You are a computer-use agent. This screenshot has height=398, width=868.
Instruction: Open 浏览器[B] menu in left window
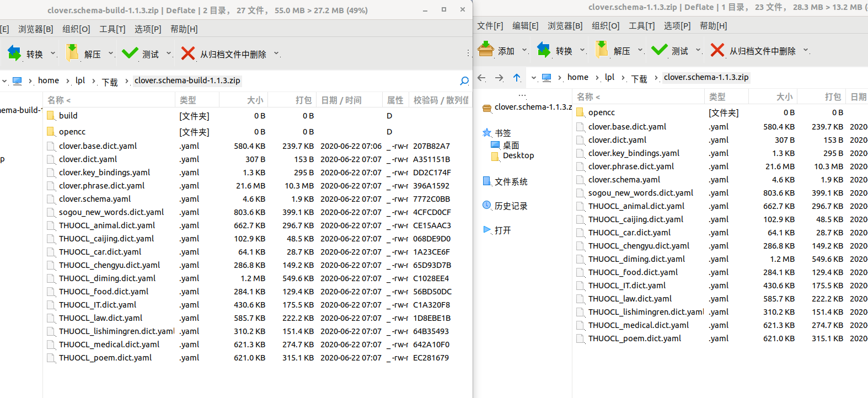pyautogui.click(x=36, y=29)
